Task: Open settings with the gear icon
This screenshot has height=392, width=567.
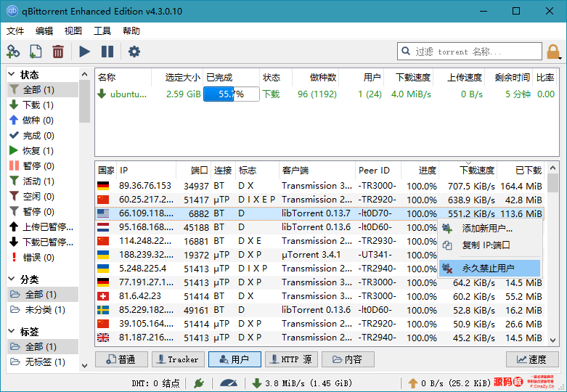Action: [134, 52]
